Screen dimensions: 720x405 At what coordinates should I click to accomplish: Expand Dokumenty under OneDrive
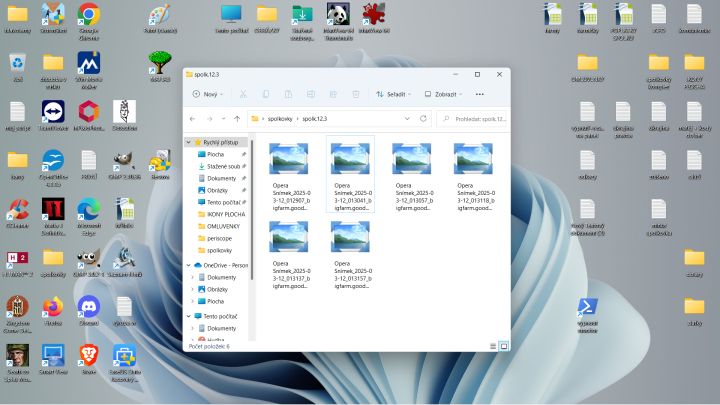point(192,277)
